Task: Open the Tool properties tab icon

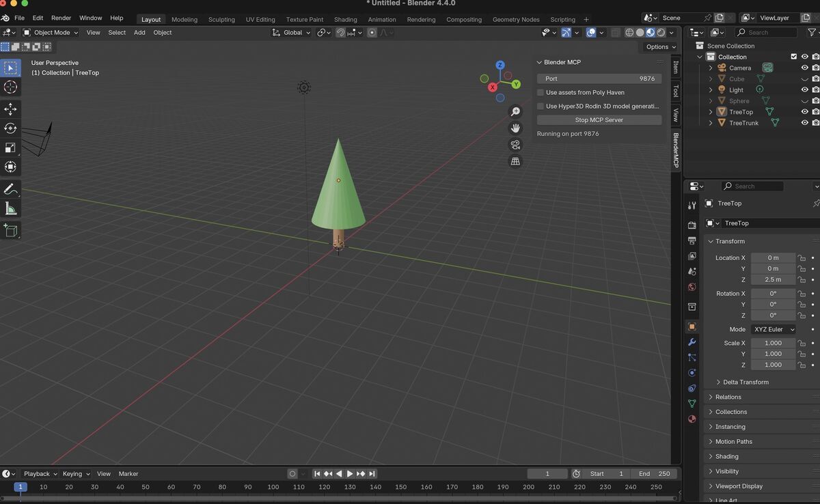Action: 692,205
